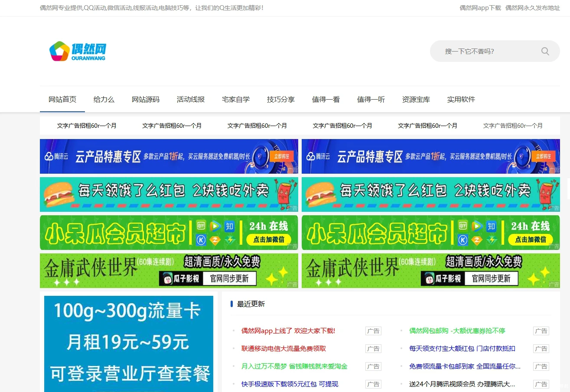The width and height of the screenshot is (570, 392).
Task: Open the 实用软件 nav item
Action: tap(461, 100)
